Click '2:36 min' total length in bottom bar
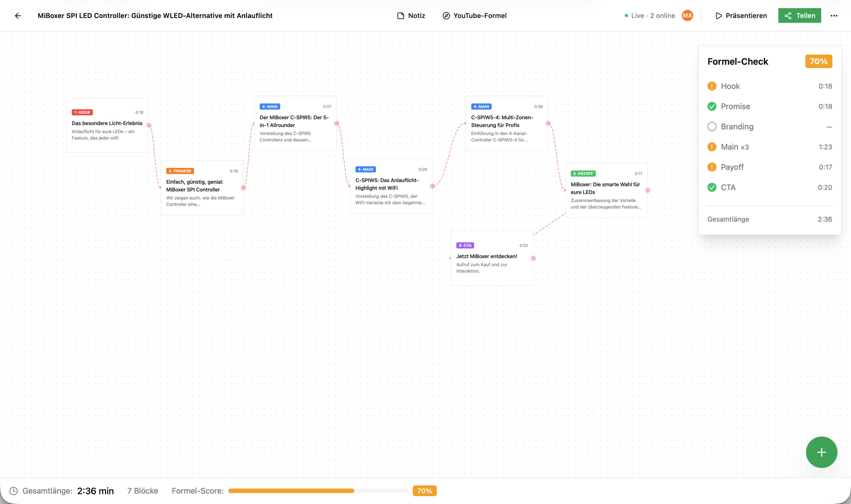 (x=95, y=491)
